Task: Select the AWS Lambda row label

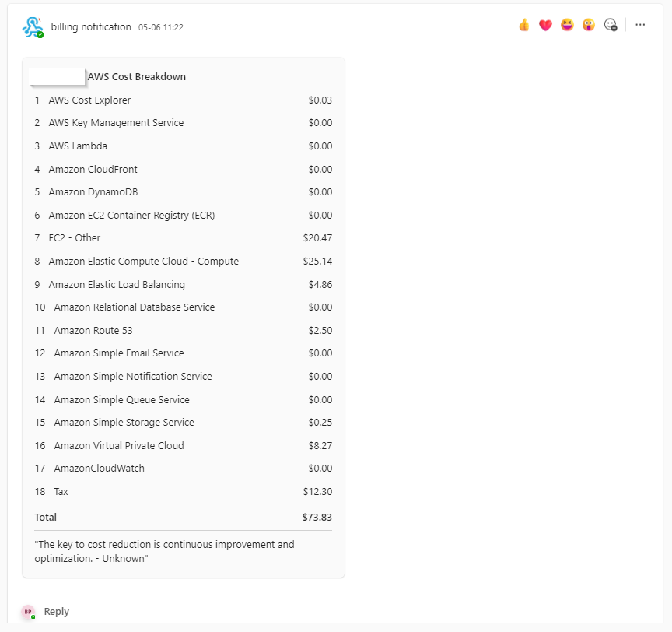Action: [78, 146]
